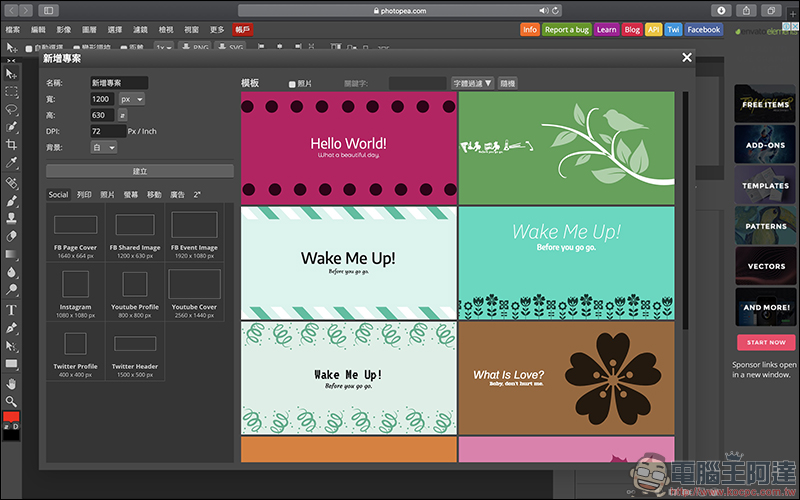
Task: Select the Youtube Cover preset
Action: pos(194,292)
